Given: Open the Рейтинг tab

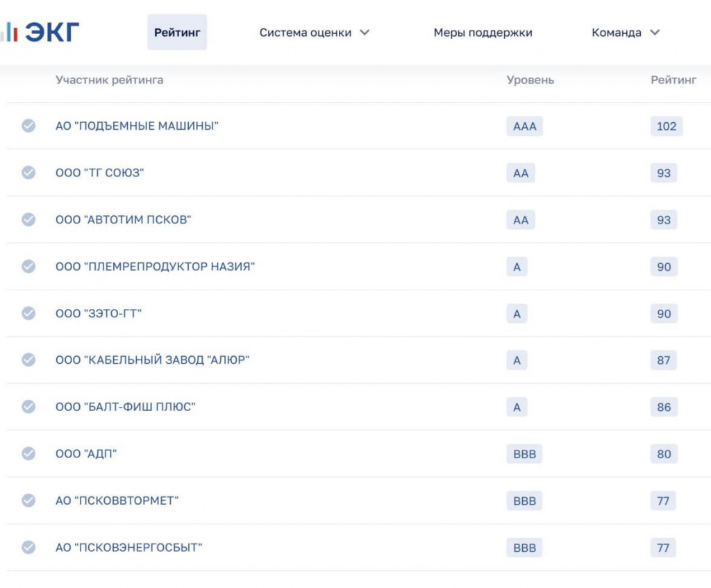Looking at the screenshot, I should click(177, 32).
